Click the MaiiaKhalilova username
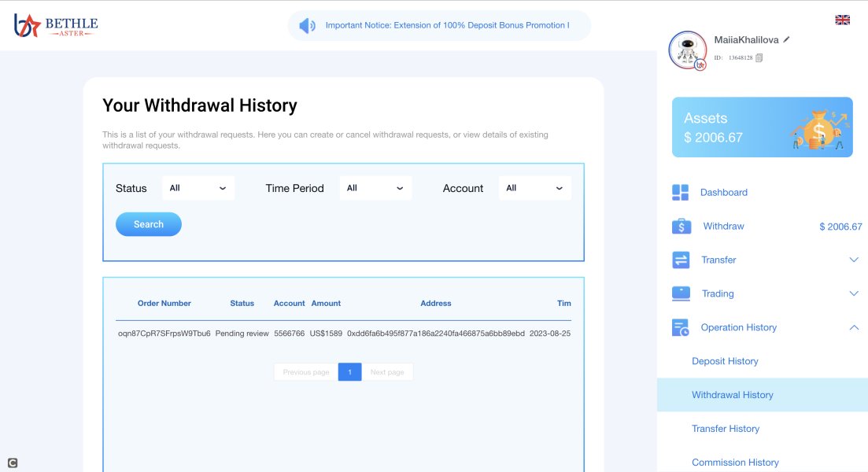This screenshot has width=868, height=472. pos(746,40)
